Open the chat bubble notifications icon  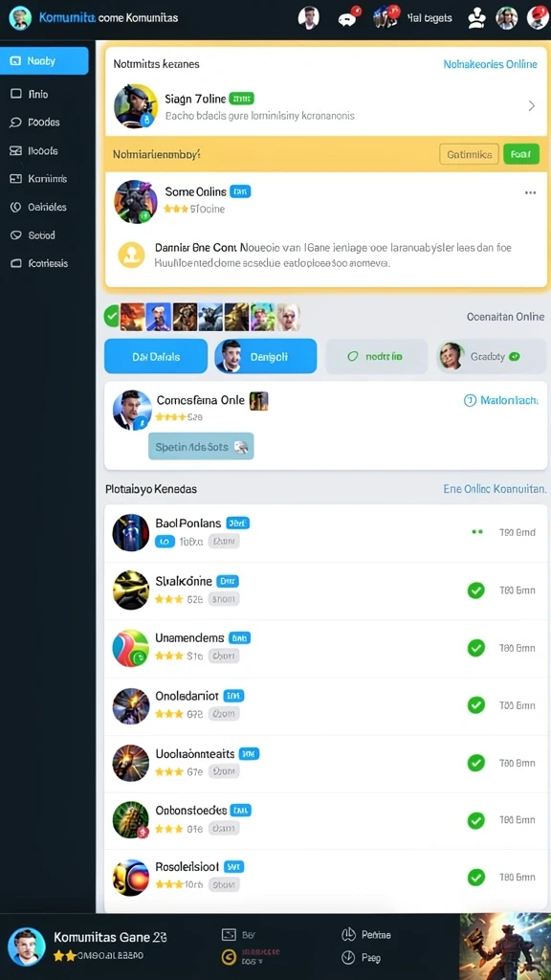pyautogui.click(x=347, y=19)
